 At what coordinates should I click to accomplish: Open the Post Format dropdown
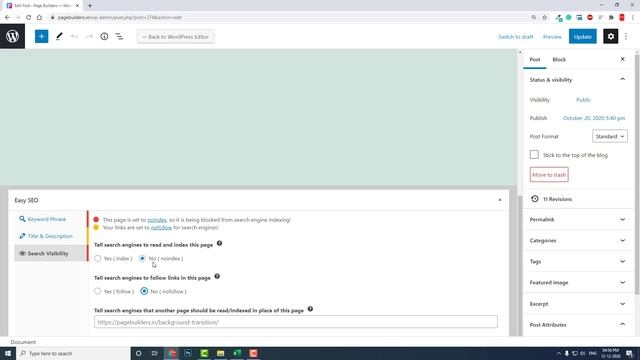[610, 136]
